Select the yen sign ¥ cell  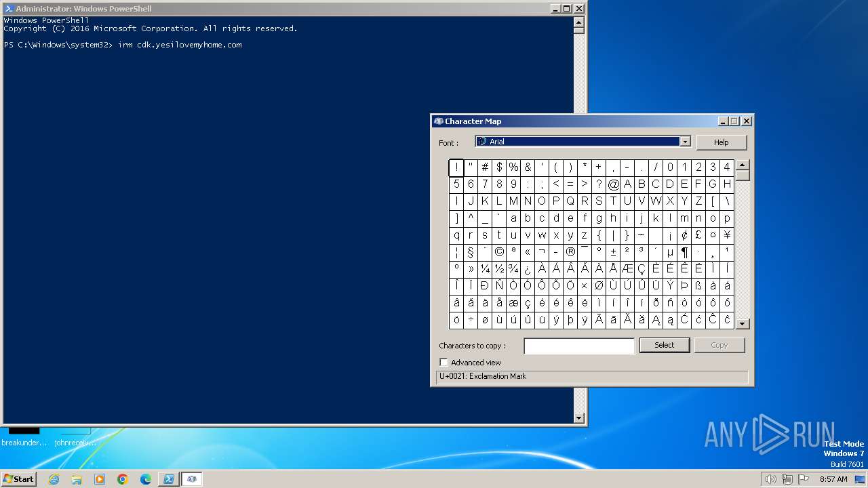(x=727, y=235)
